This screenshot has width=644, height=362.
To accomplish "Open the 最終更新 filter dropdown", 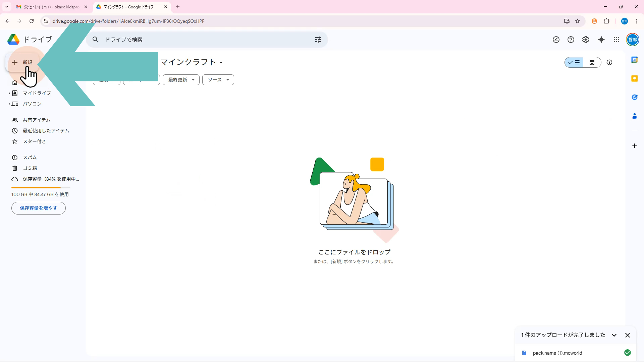I will (x=181, y=80).
